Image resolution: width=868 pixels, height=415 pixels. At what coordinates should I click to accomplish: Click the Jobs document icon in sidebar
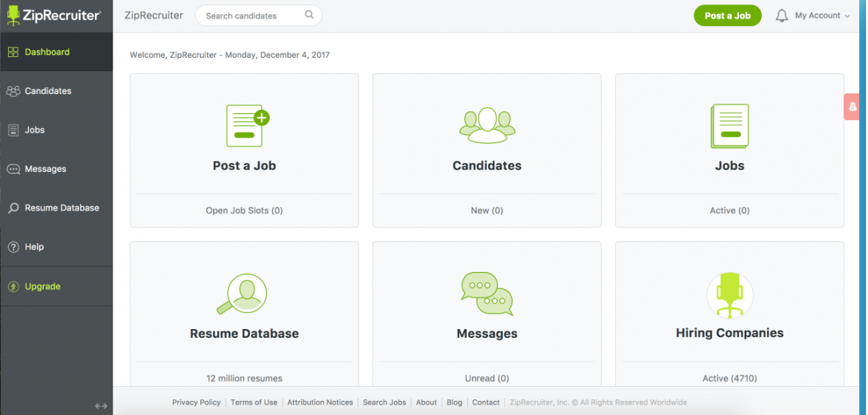(13, 130)
